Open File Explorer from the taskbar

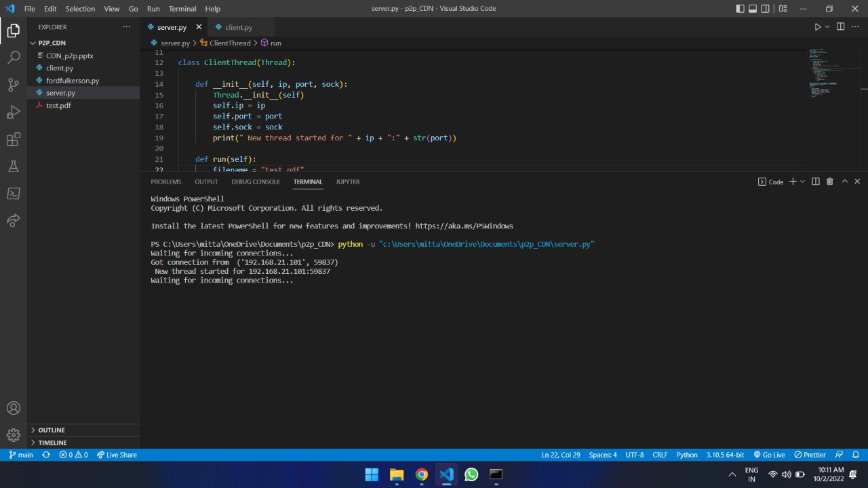click(x=397, y=474)
